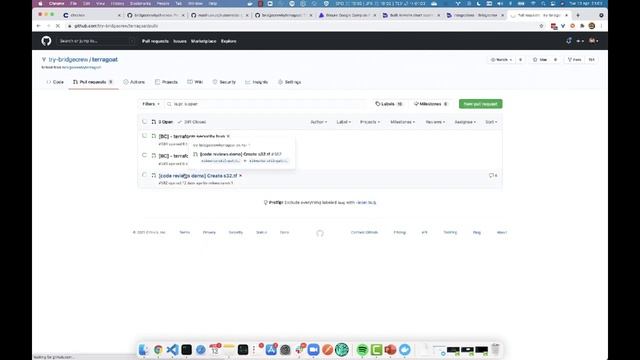Open Marketplace in GitHub top navigation
The height and width of the screenshot is (360, 640).
click(x=204, y=41)
